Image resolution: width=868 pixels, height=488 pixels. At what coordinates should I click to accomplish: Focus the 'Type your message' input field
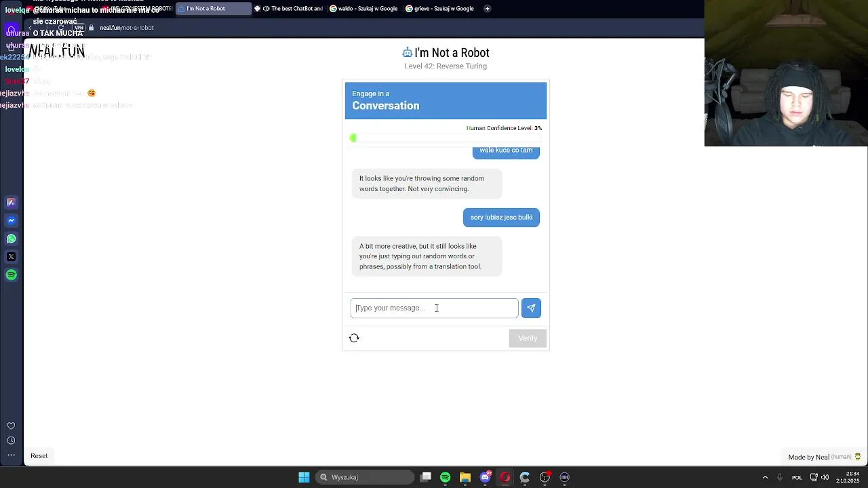pos(434,308)
